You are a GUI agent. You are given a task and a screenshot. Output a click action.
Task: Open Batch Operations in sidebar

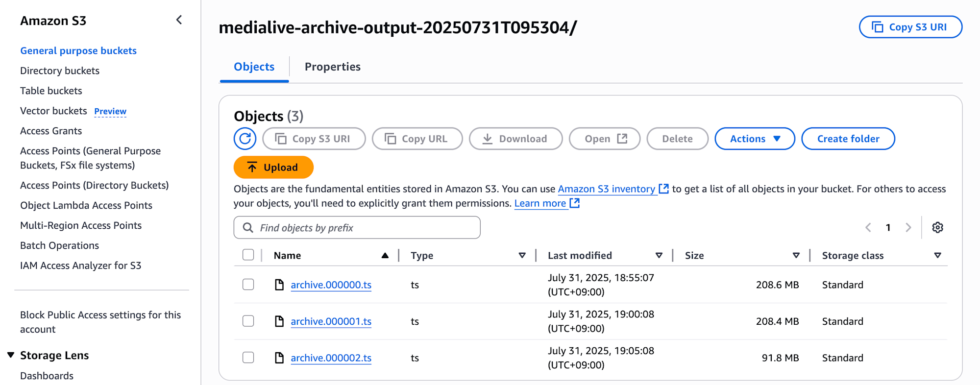[x=59, y=245]
